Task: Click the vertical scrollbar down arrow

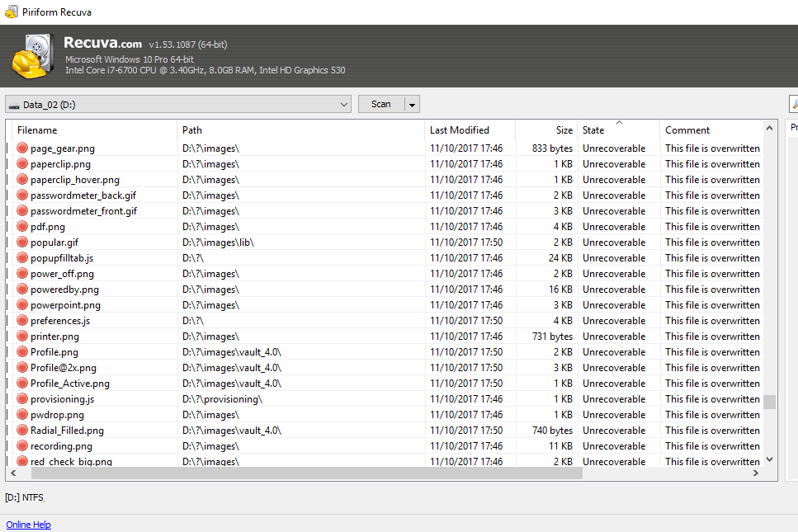Action: coord(770,460)
